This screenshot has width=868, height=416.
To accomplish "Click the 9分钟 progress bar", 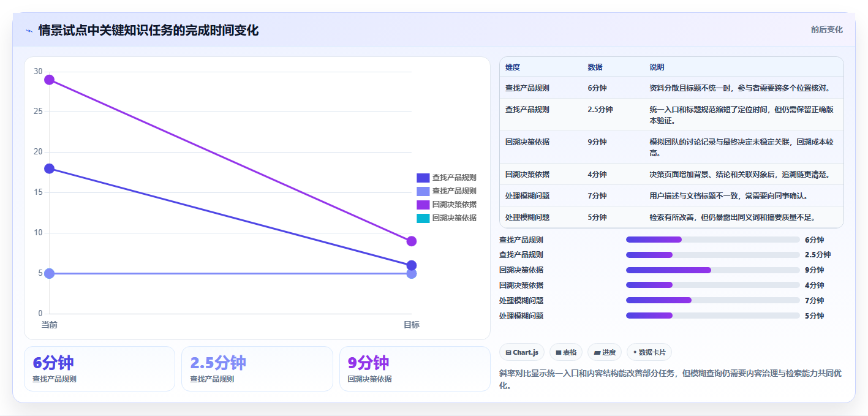I will tap(713, 270).
